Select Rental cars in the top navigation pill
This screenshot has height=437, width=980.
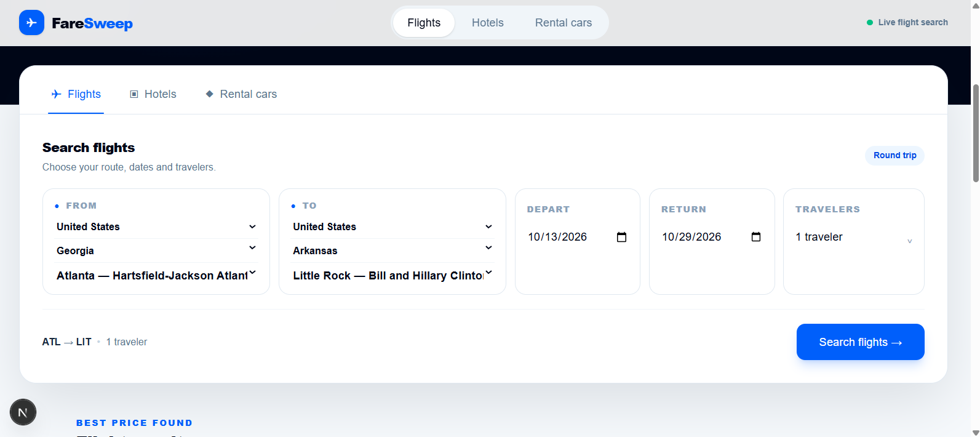(x=564, y=23)
